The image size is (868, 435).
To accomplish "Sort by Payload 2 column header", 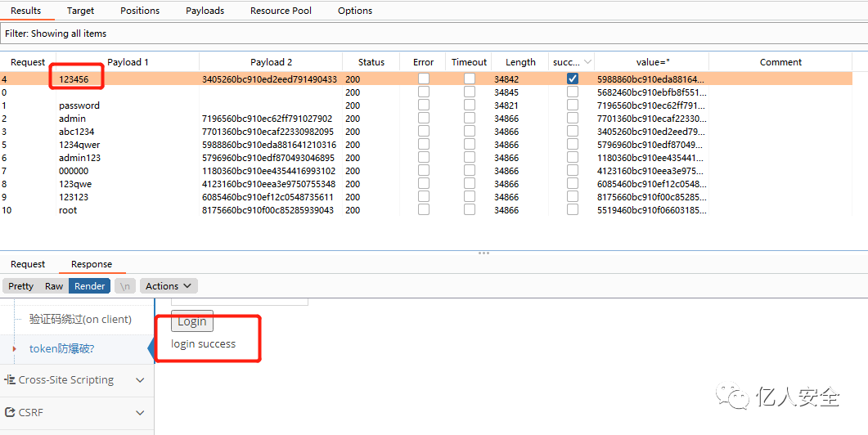I will (x=272, y=62).
